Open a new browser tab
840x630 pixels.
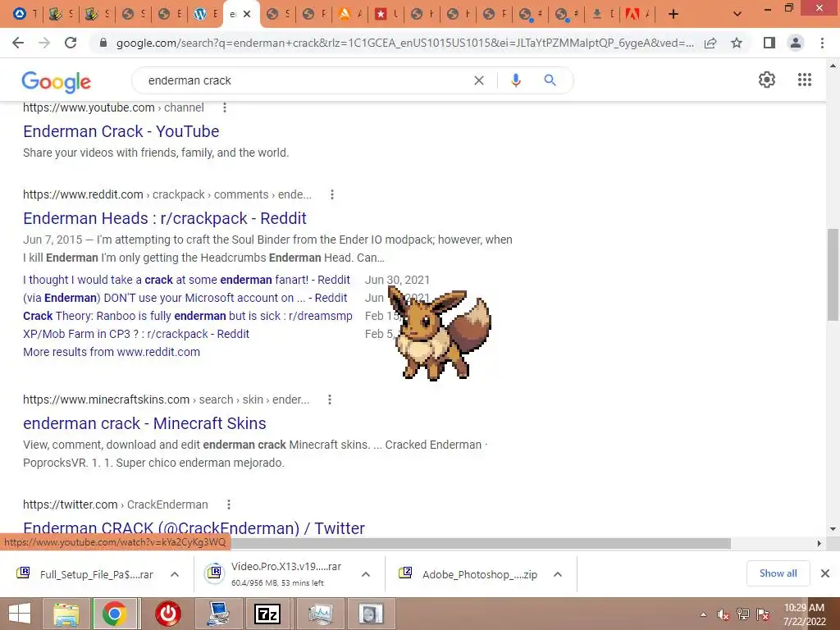[x=673, y=14]
